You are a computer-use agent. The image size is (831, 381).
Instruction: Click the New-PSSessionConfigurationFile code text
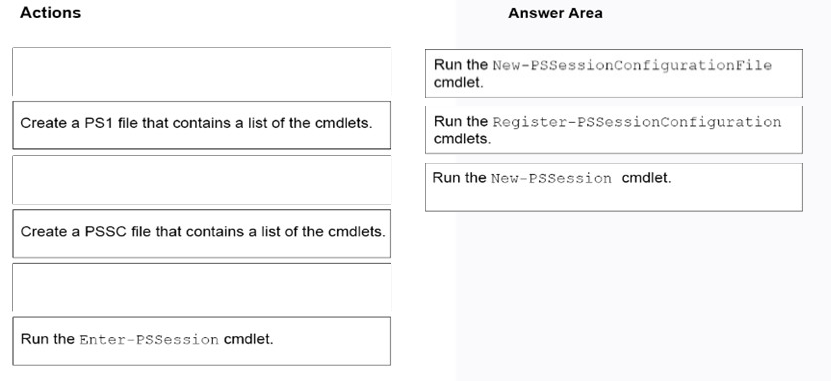pos(632,66)
